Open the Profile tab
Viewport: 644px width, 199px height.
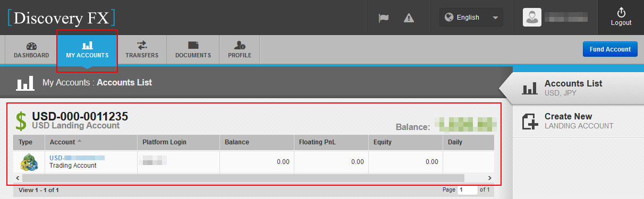240,50
